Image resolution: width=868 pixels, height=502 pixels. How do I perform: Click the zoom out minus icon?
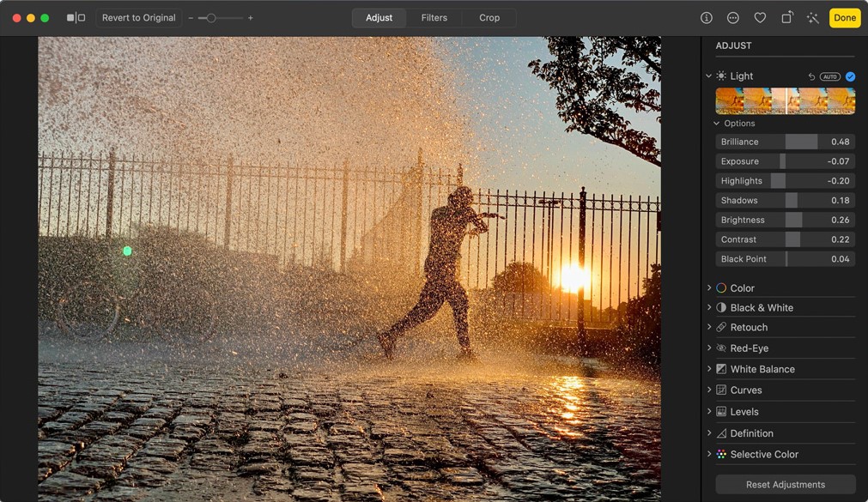(191, 18)
